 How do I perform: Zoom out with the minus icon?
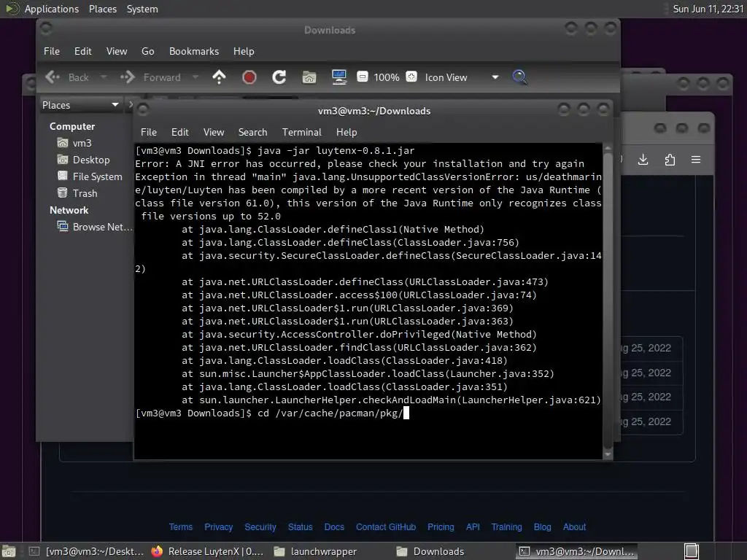[363, 77]
